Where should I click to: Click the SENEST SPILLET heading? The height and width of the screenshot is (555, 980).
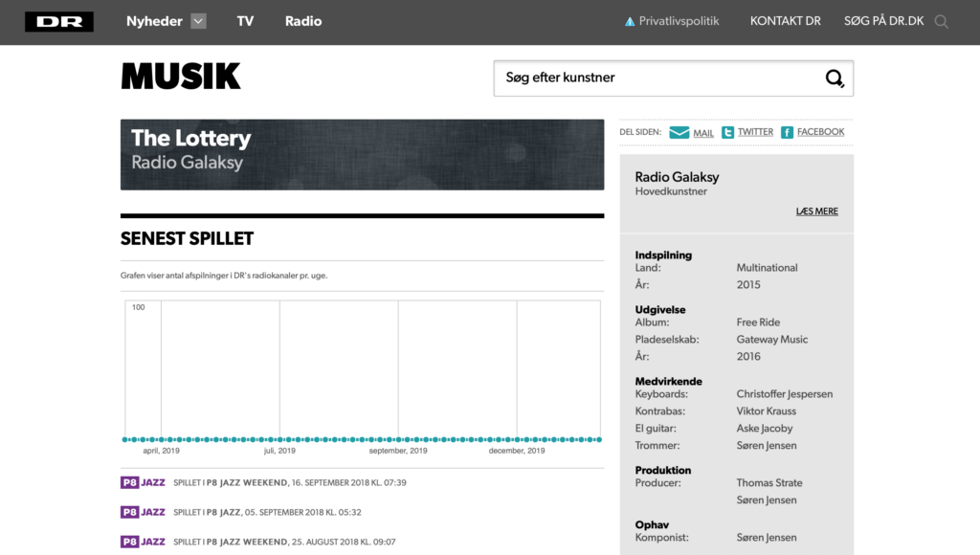click(x=187, y=239)
